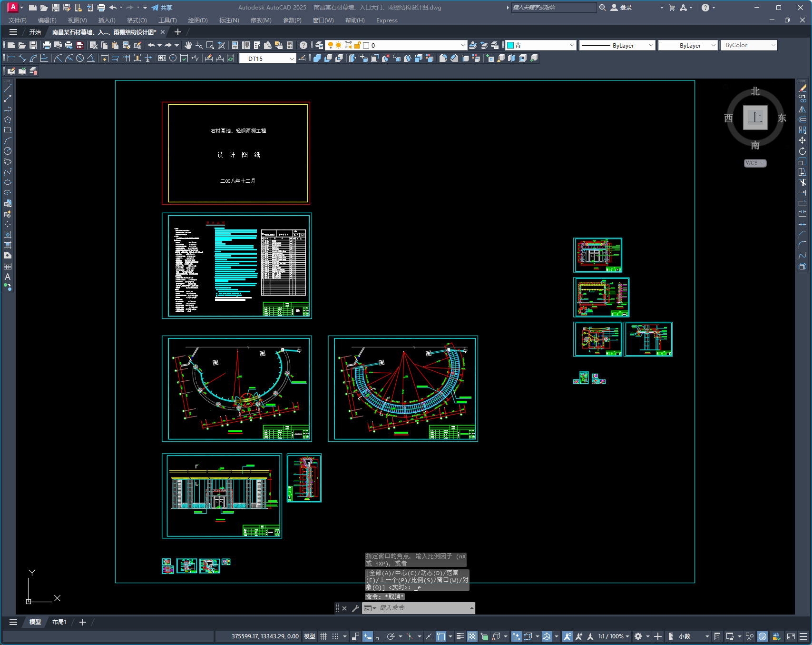Click 东 on the ViewCube compass
Image resolution: width=812 pixels, height=645 pixels.
click(782, 118)
